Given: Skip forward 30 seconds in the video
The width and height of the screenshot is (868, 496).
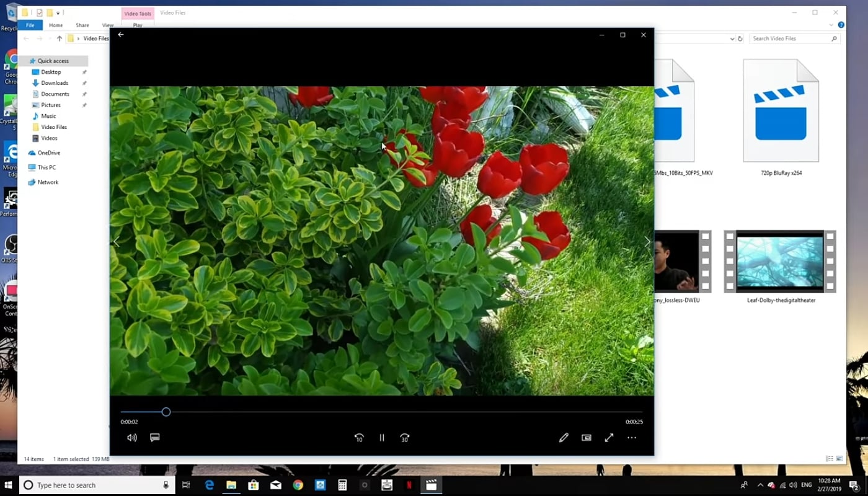Looking at the screenshot, I should 405,438.
